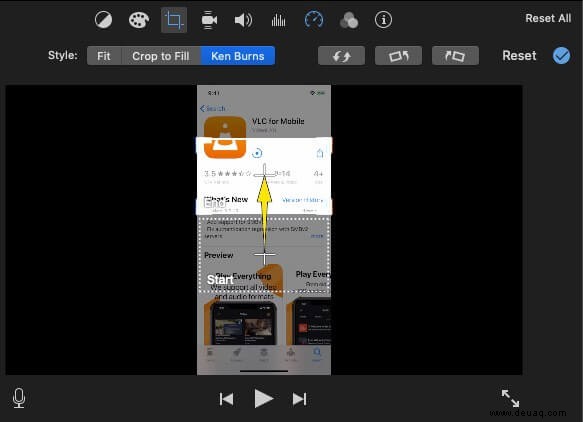This screenshot has height=422, width=583.
Task: Show the clip information
Action: pyautogui.click(x=383, y=20)
